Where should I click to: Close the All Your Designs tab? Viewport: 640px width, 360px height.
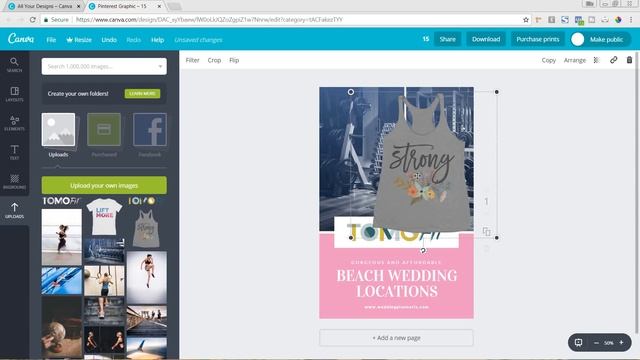pos(79,6)
